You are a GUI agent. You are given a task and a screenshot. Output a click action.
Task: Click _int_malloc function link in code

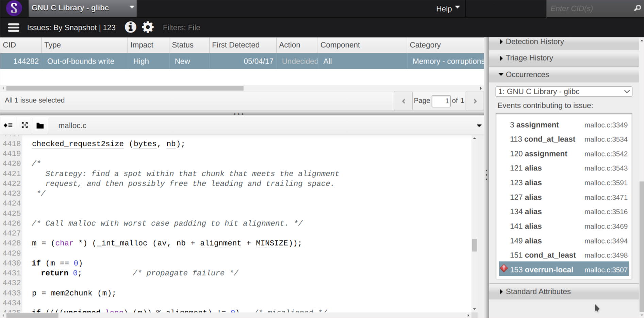pos(122,243)
